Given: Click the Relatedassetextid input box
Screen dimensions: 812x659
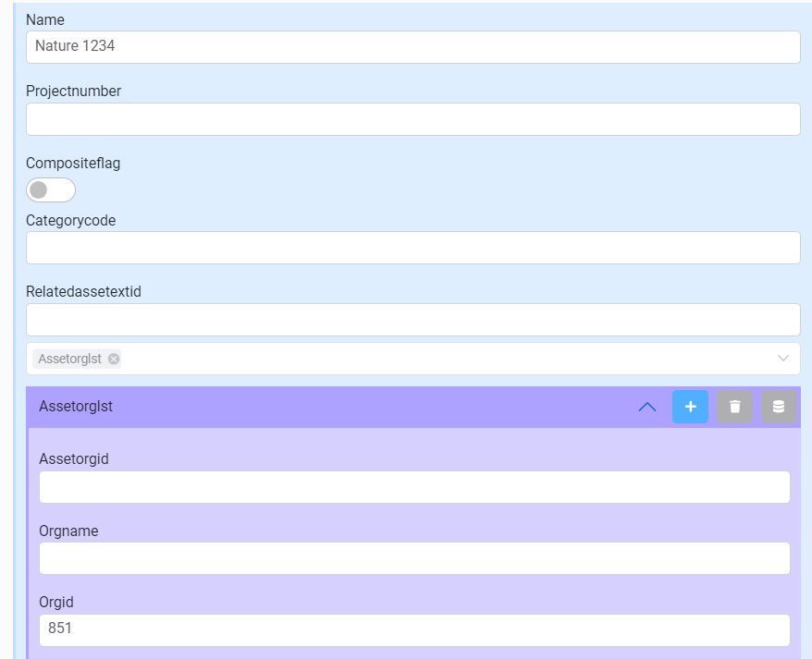Looking at the screenshot, I should (x=412, y=320).
